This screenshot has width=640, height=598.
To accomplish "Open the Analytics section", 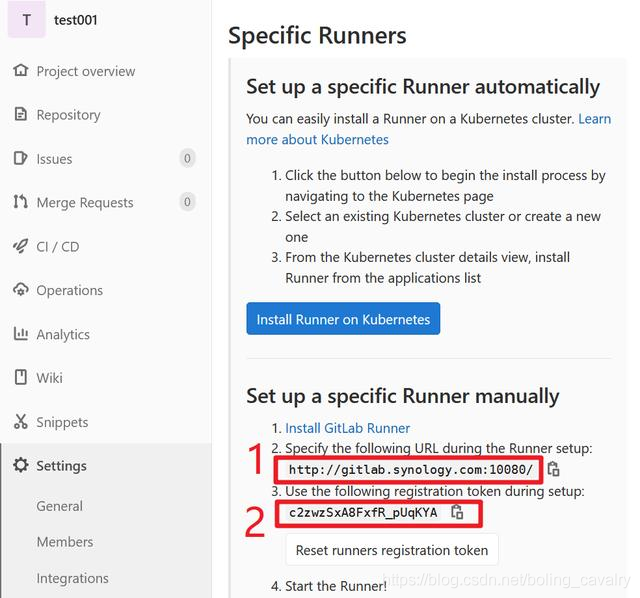I will (63, 335).
